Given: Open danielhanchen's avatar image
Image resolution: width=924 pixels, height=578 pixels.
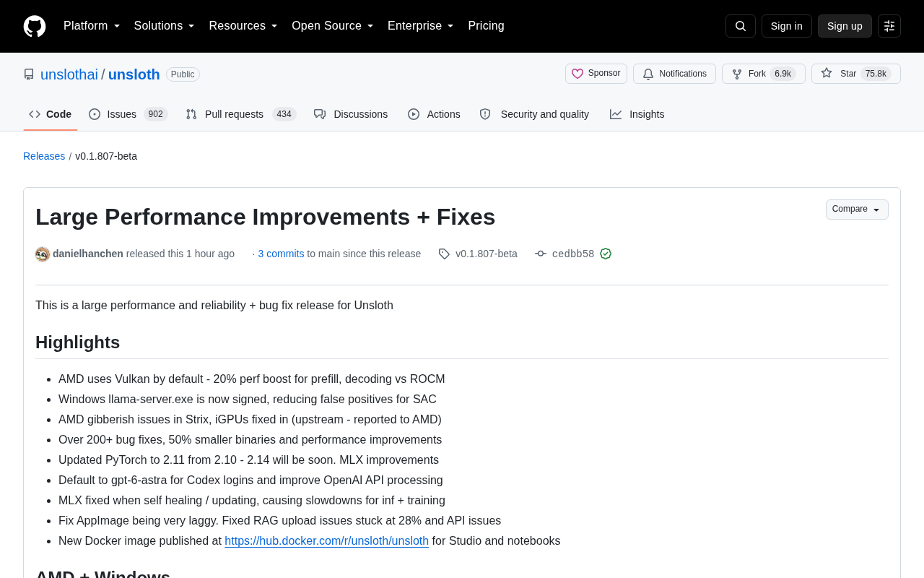Looking at the screenshot, I should 43,254.
